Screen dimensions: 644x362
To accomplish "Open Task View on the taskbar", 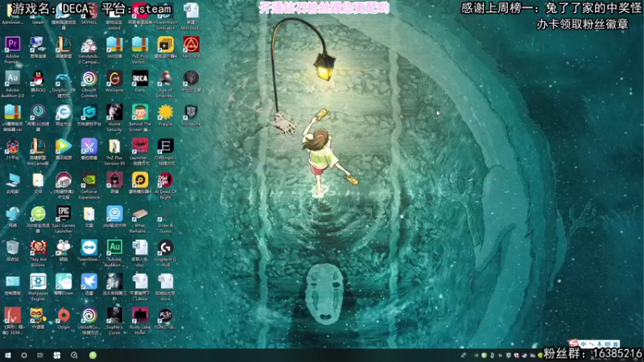I will tap(40, 356).
